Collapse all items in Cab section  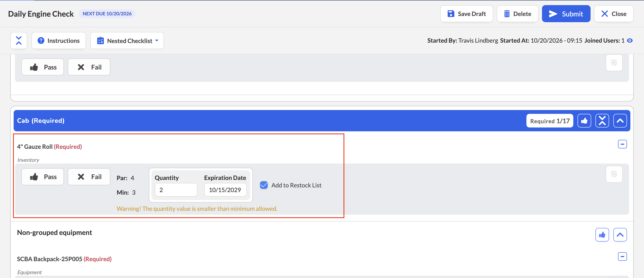602,121
